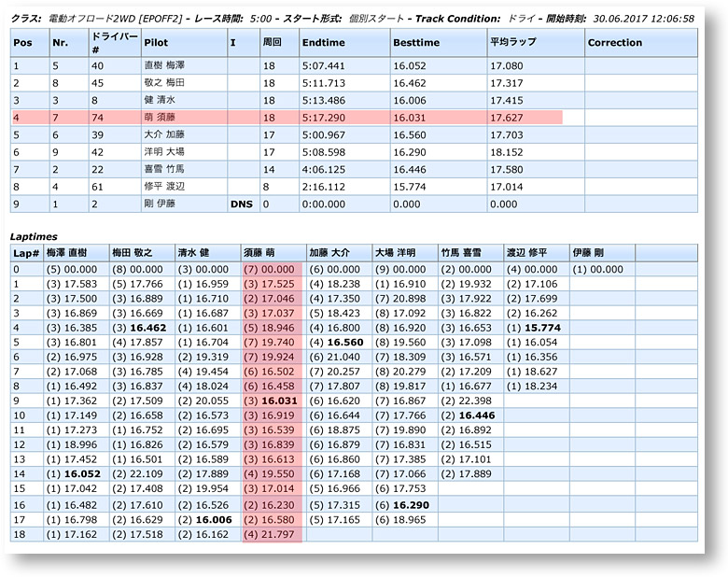The width and height of the screenshot is (728, 577).
Task: Click lap time (1) 18.627
Action: pos(532,372)
